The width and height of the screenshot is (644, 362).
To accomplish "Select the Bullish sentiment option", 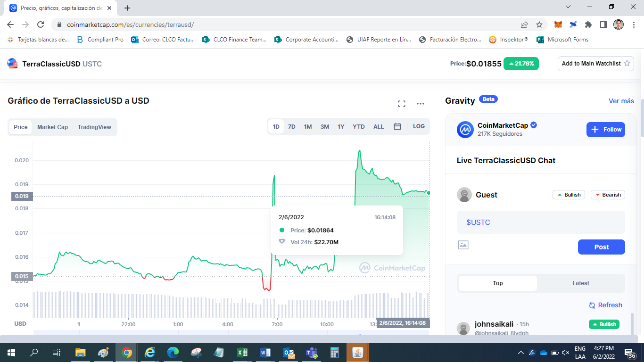I will (x=569, y=195).
